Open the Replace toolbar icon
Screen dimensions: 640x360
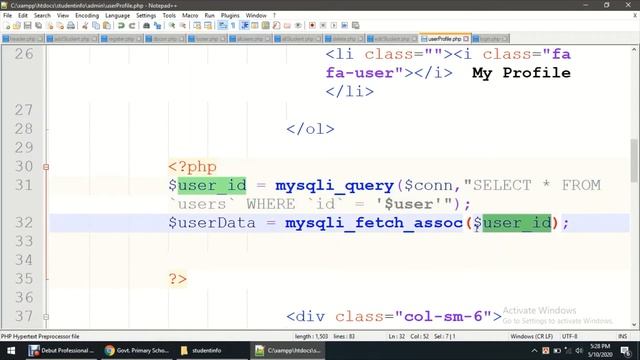[x=157, y=26]
